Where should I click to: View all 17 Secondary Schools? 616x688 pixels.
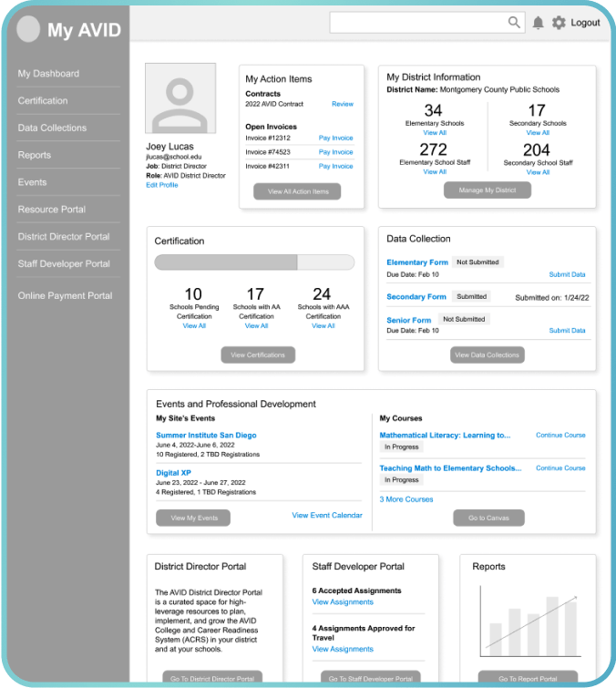coord(538,132)
